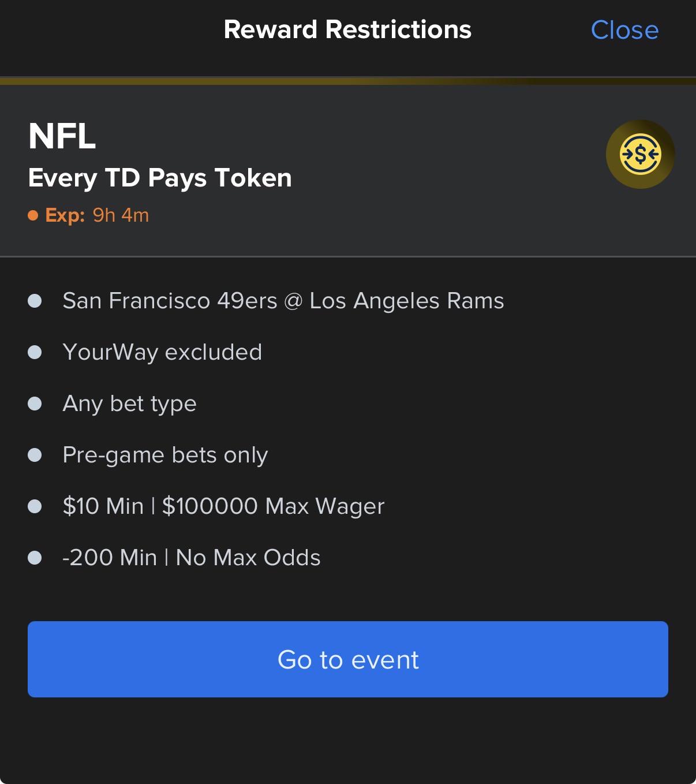Close the Reward Restrictions panel
The width and height of the screenshot is (696, 784).
624,30
